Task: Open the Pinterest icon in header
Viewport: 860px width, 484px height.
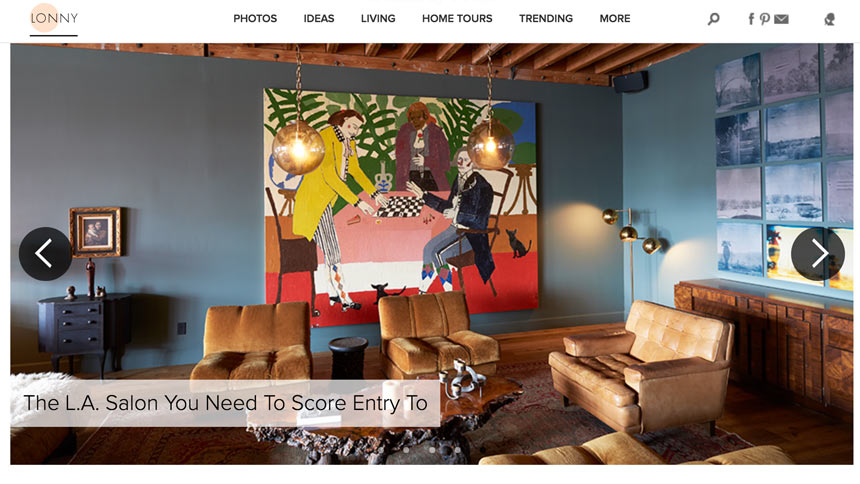Action: pyautogui.click(x=765, y=19)
